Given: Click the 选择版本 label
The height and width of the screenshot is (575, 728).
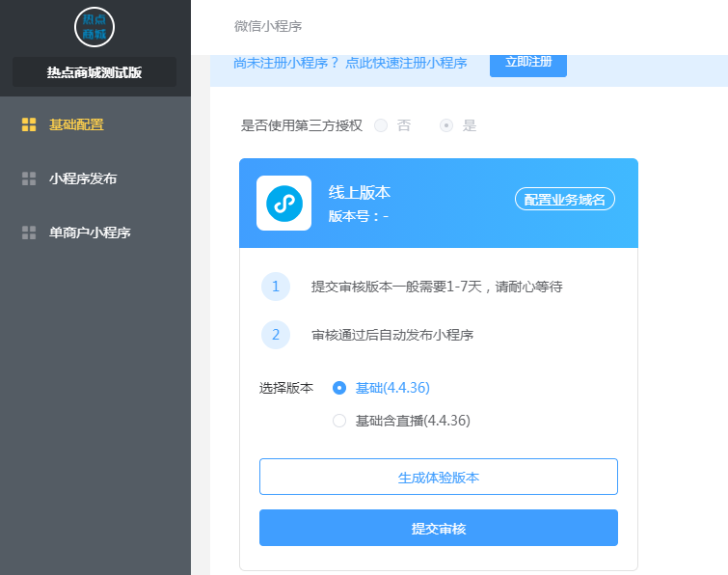Looking at the screenshot, I should coord(286,388).
